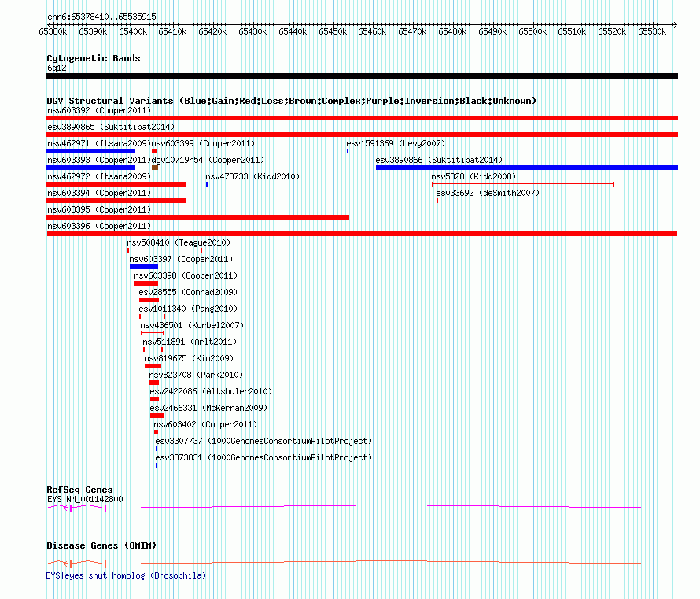Screen dimensions: 700x599
Task: Select esv28555 (Conrad2009) label
Action: coord(188,292)
